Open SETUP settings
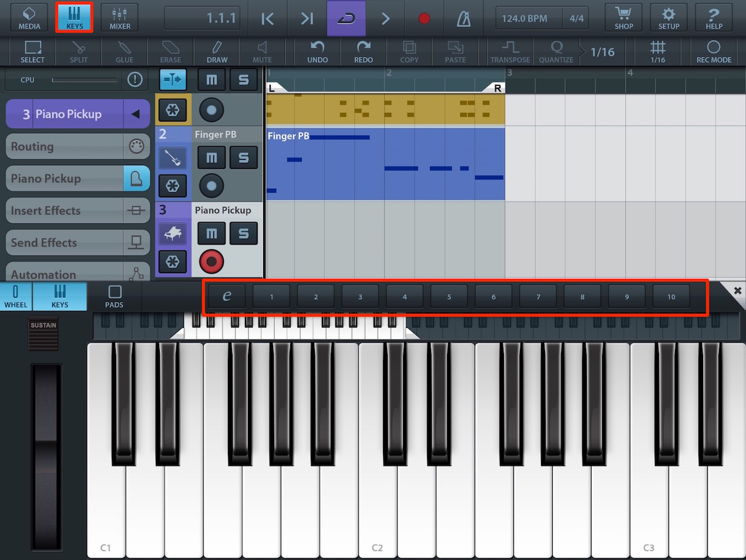746x560 pixels. pos(668,18)
